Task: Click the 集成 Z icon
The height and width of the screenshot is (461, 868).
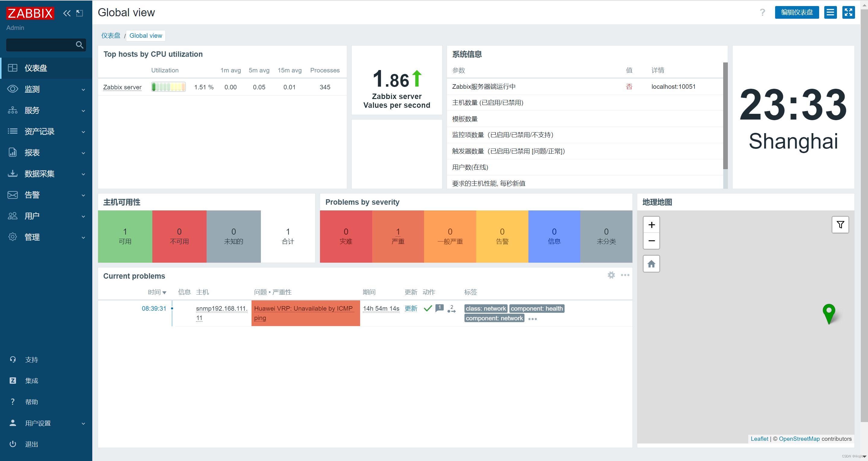Action: click(13, 381)
